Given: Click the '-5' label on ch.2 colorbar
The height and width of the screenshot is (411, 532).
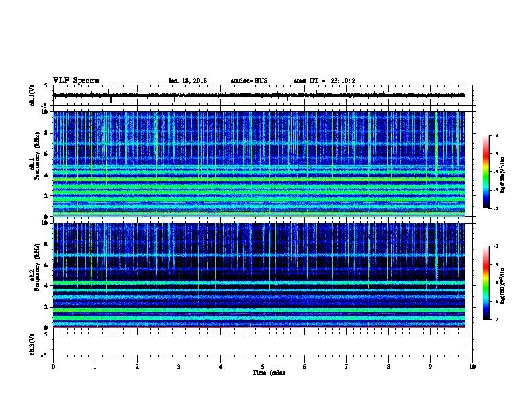Looking at the screenshot, I should 495,283.
